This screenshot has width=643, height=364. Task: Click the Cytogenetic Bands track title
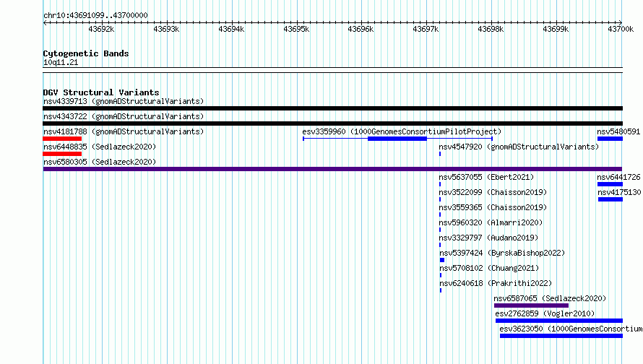86,53
